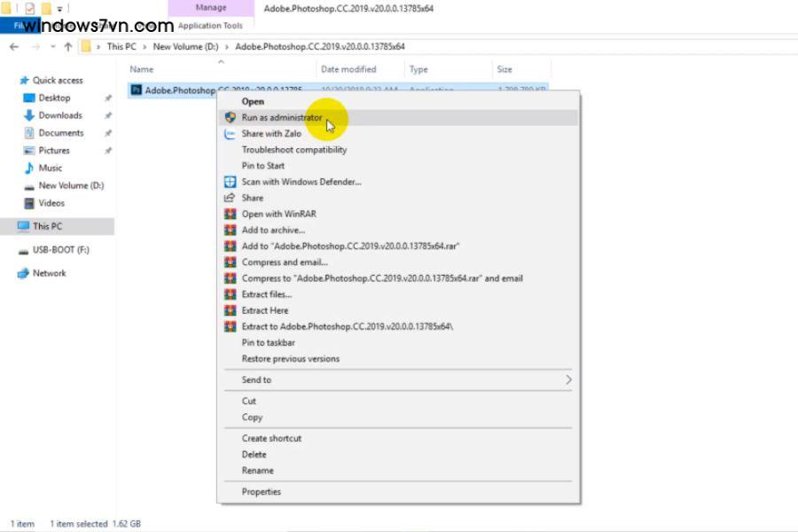Click the Zalo icon in context menu
The width and height of the screenshot is (798, 532).
[x=230, y=134]
